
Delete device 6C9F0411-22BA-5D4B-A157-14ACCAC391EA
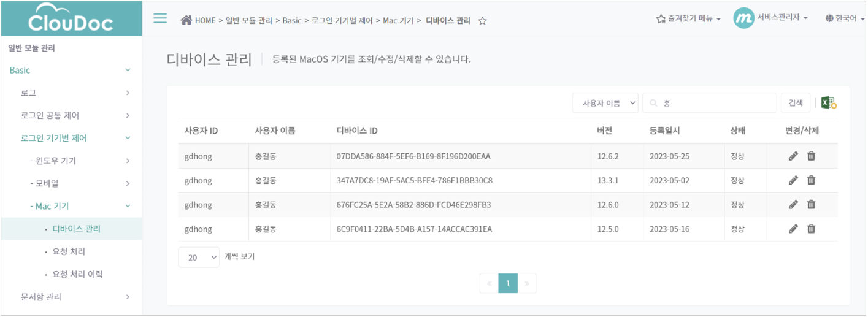[x=811, y=229]
